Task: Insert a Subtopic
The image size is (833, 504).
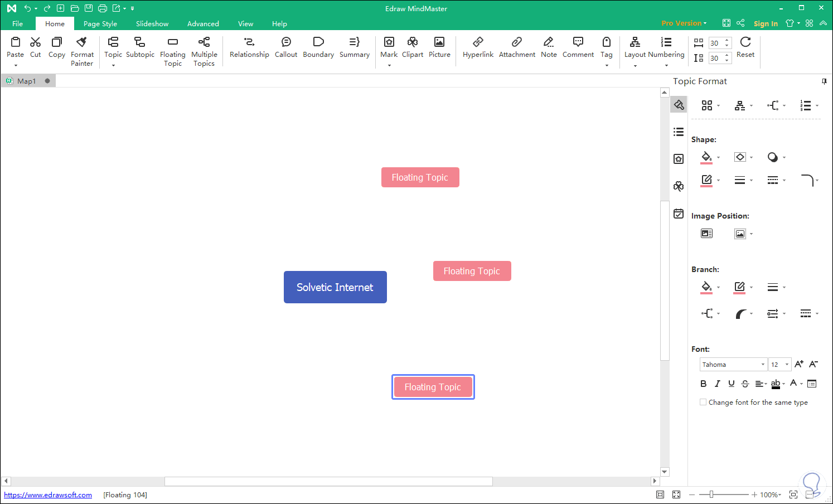Action: (140, 47)
